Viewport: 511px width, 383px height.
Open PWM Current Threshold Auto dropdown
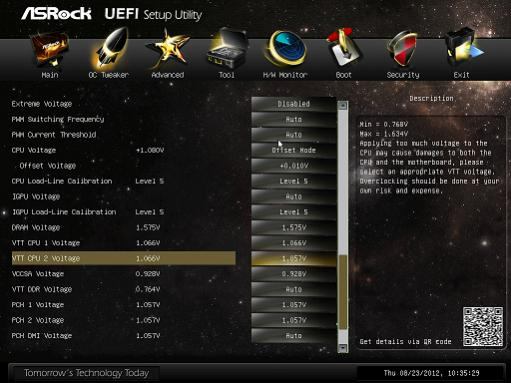click(294, 135)
